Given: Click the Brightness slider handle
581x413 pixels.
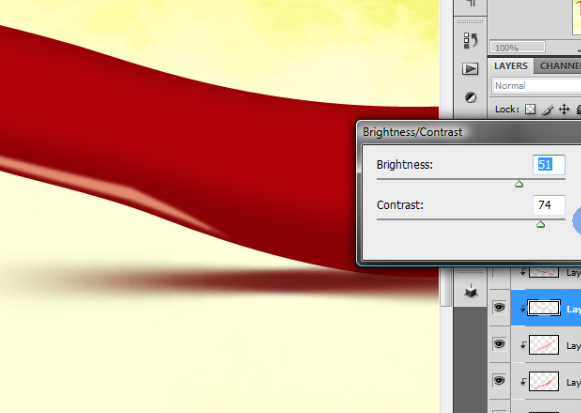Looking at the screenshot, I should pyautogui.click(x=519, y=184).
